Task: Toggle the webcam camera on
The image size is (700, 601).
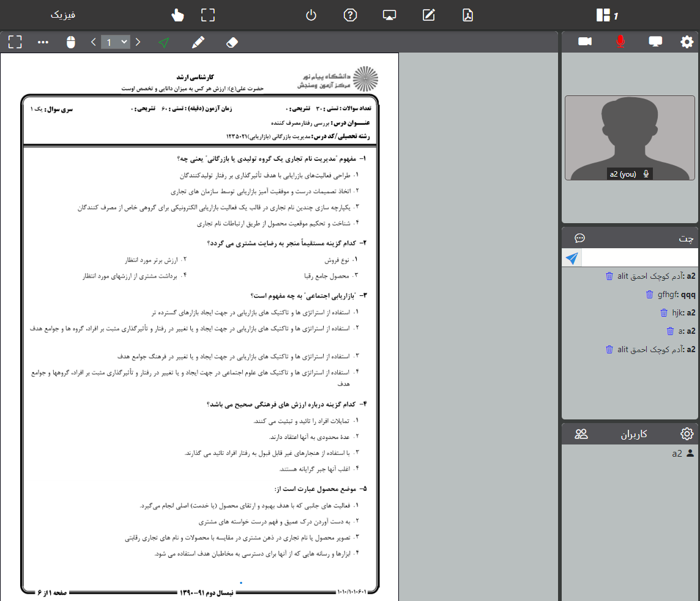Action: (x=585, y=42)
